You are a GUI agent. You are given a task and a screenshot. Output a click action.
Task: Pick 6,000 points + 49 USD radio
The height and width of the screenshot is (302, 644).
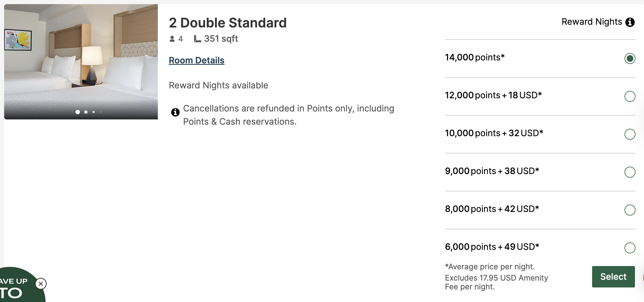tap(630, 248)
